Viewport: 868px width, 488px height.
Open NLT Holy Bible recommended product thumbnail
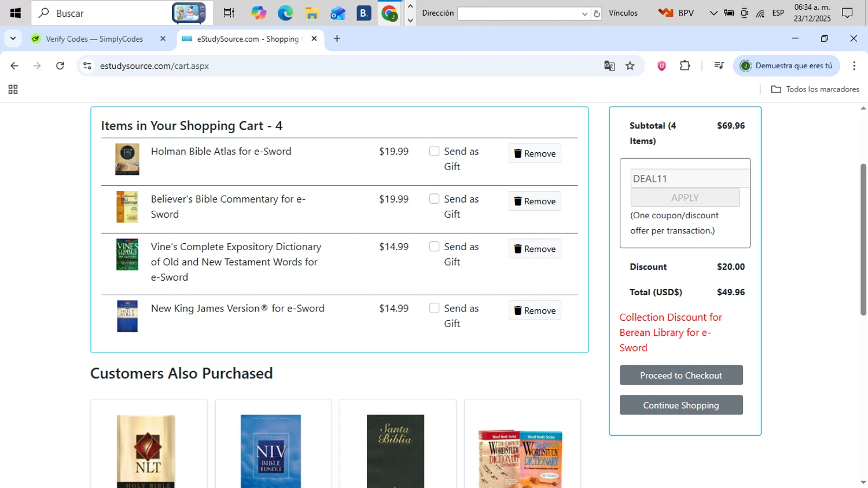(146, 451)
